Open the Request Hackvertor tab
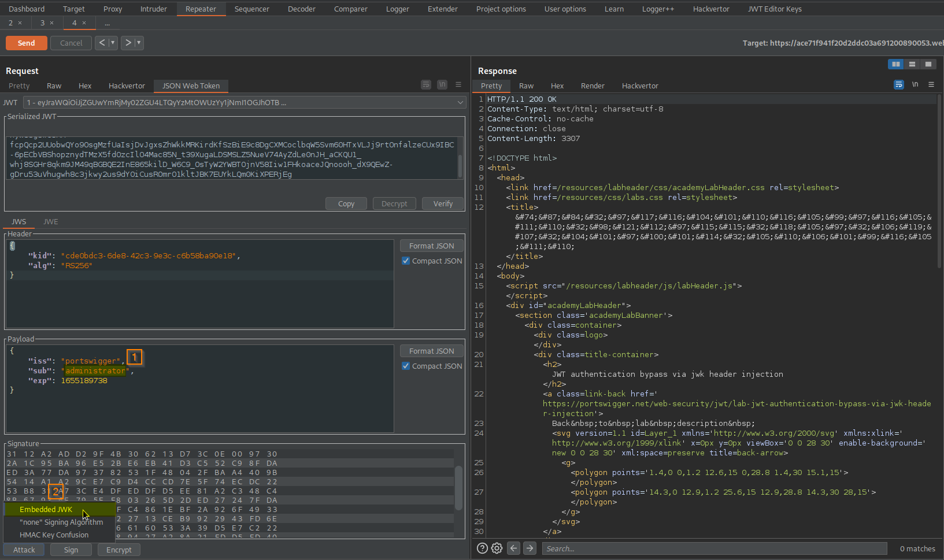 127,86
